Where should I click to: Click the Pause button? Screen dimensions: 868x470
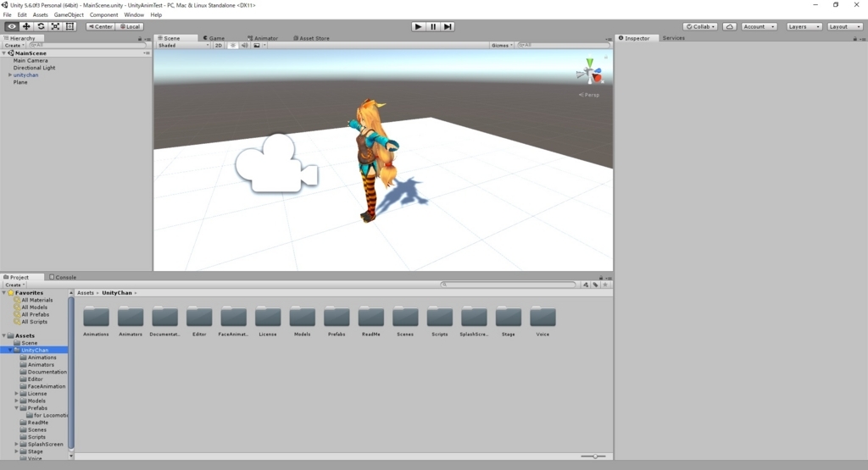[x=433, y=26]
